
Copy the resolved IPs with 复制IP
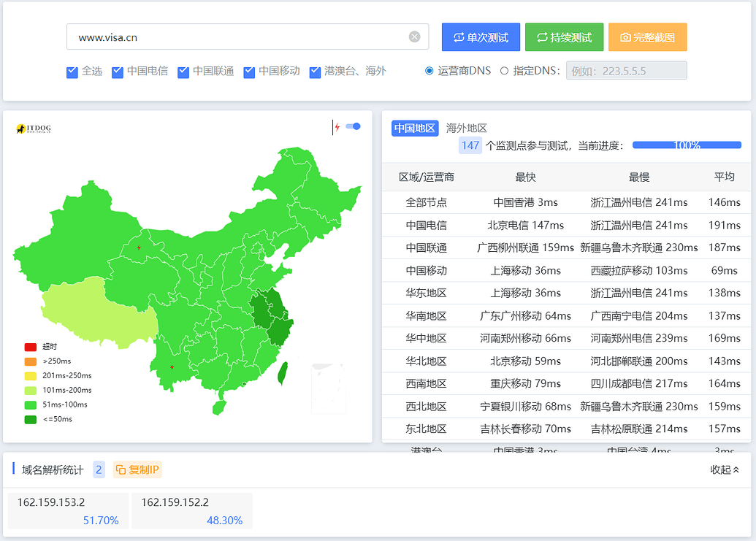click(137, 469)
